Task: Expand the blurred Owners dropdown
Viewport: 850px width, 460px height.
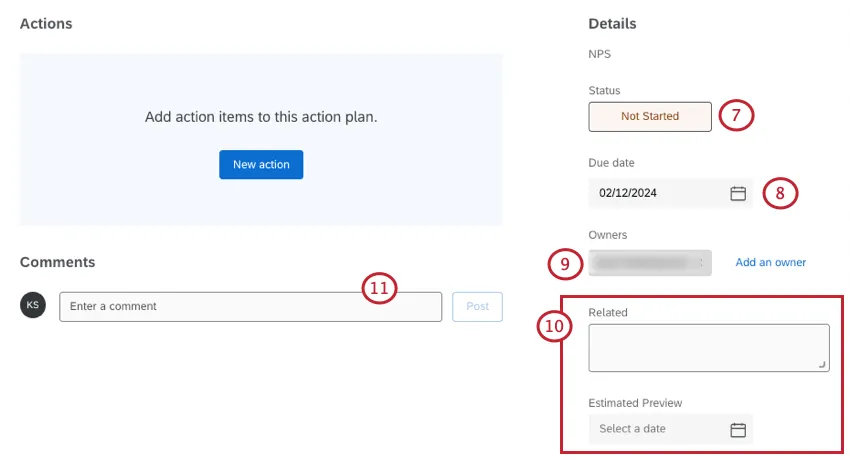Action: [x=650, y=263]
